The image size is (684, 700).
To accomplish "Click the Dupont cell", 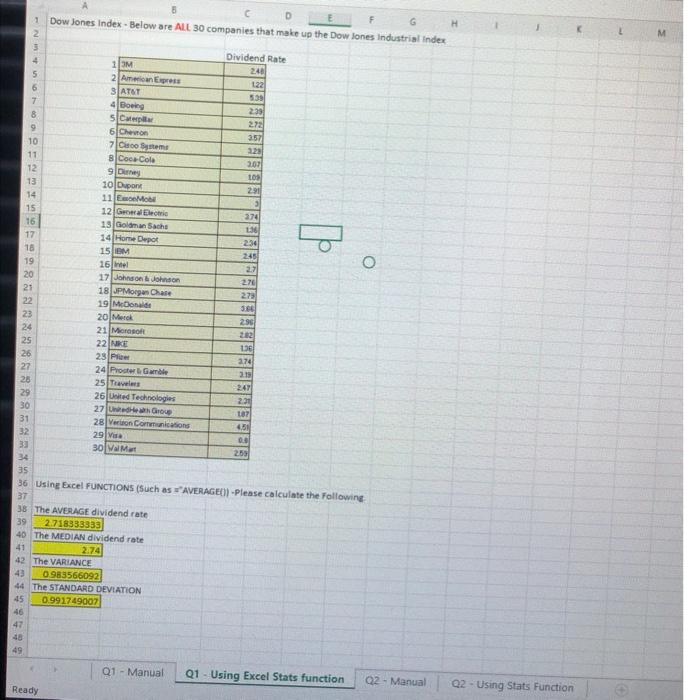I will click(168, 186).
